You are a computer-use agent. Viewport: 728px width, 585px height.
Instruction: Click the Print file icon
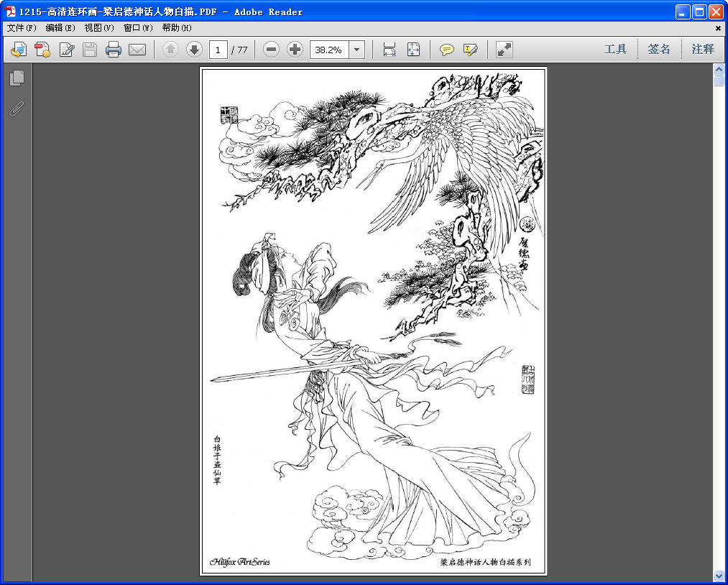coord(114,49)
